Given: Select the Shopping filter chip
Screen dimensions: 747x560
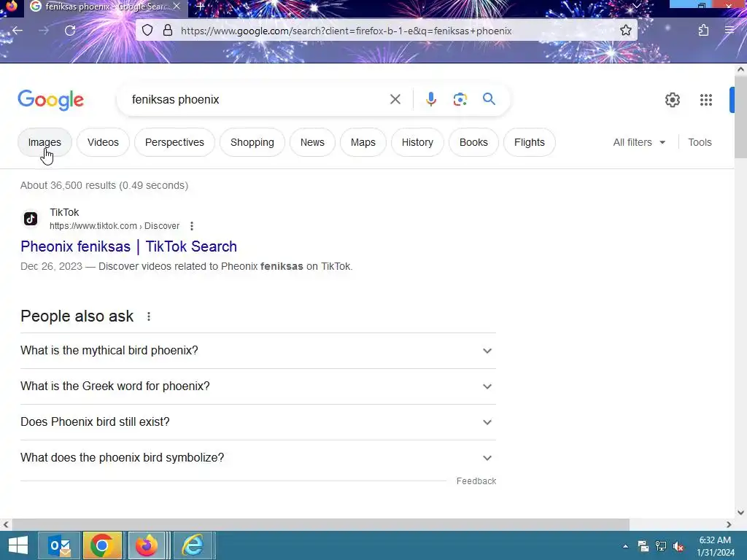Looking at the screenshot, I should click(252, 142).
